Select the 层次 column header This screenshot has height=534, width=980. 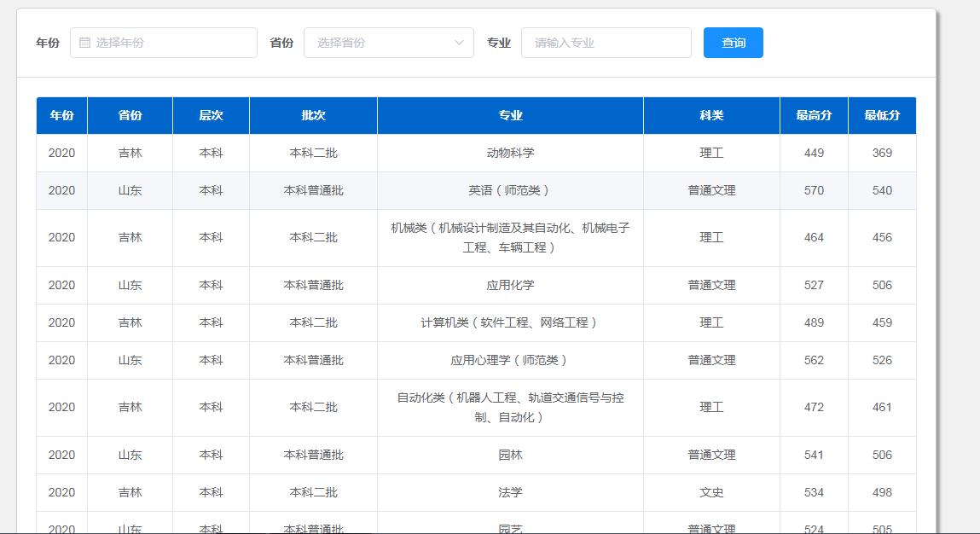(x=211, y=115)
